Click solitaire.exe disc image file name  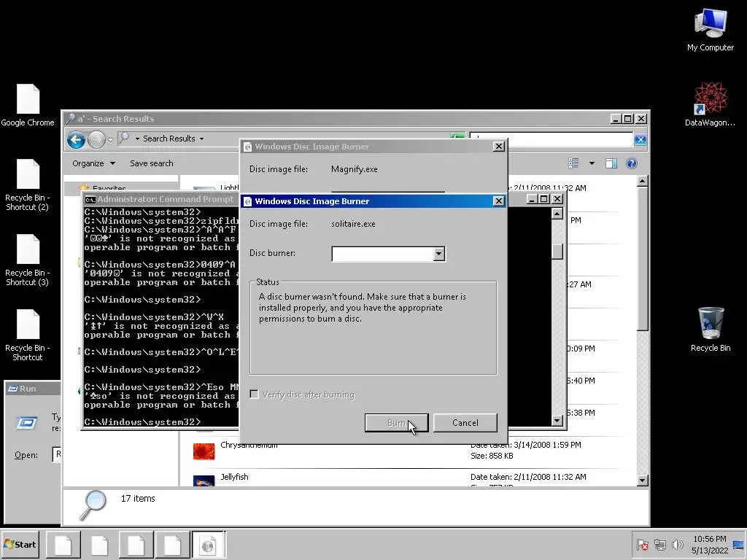click(353, 224)
